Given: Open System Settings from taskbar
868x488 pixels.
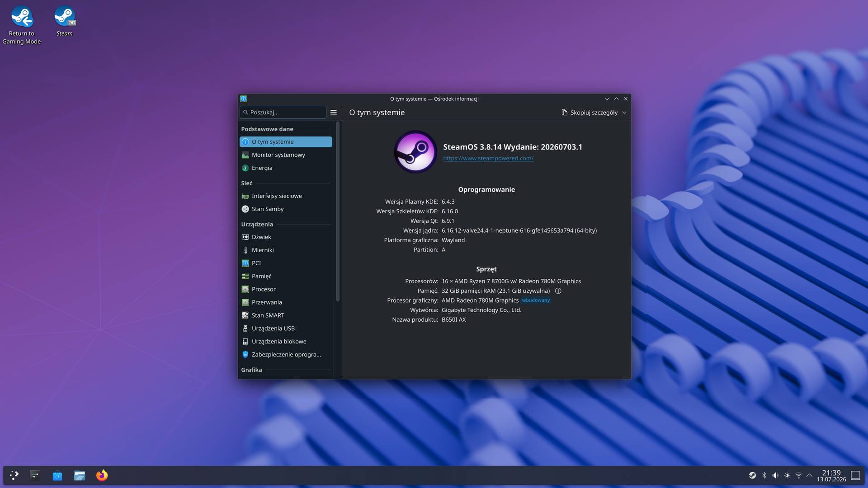Looking at the screenshot, I should 35,475.
